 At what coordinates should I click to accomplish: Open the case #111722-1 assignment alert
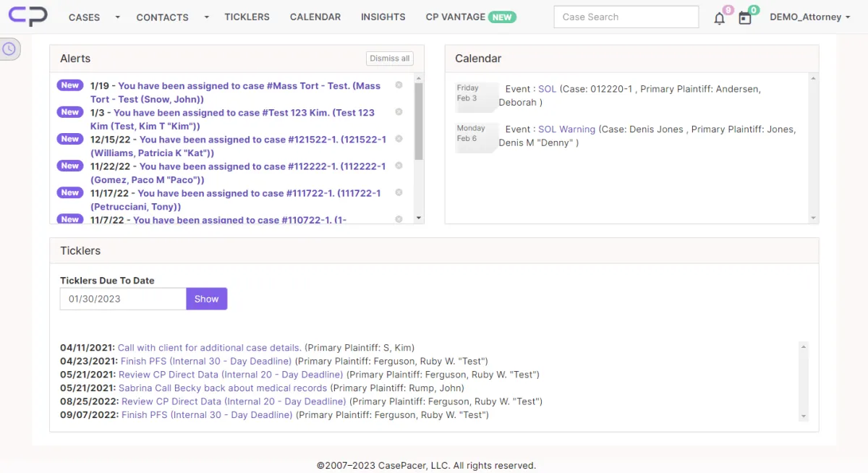tap(235, 199)
